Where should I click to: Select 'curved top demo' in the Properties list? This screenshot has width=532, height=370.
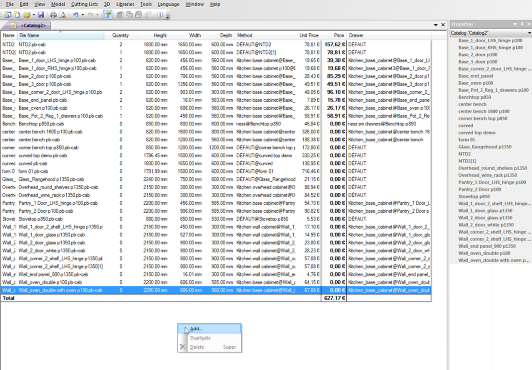[477, 133]
